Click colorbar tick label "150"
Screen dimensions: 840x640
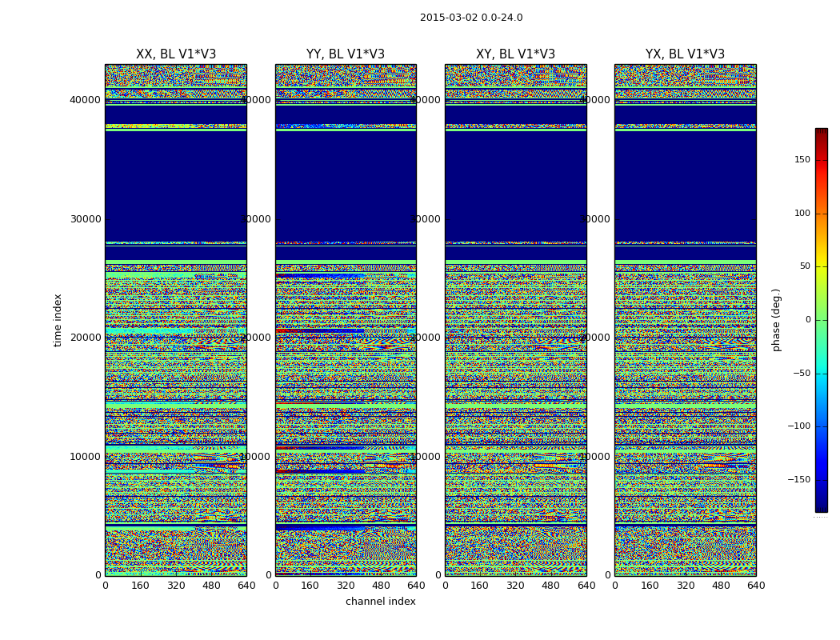[802, 159]
